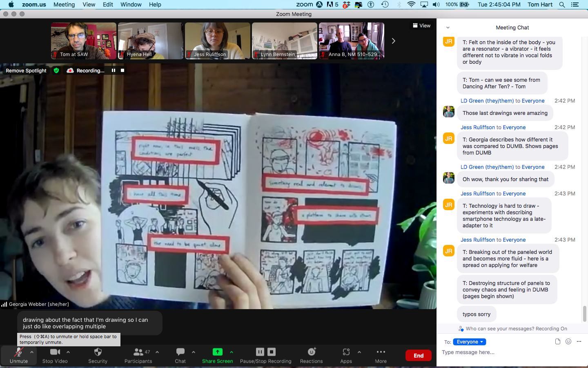Toggle the Chat panel
The height and width of the screenshot is (368, 588).
180,355
